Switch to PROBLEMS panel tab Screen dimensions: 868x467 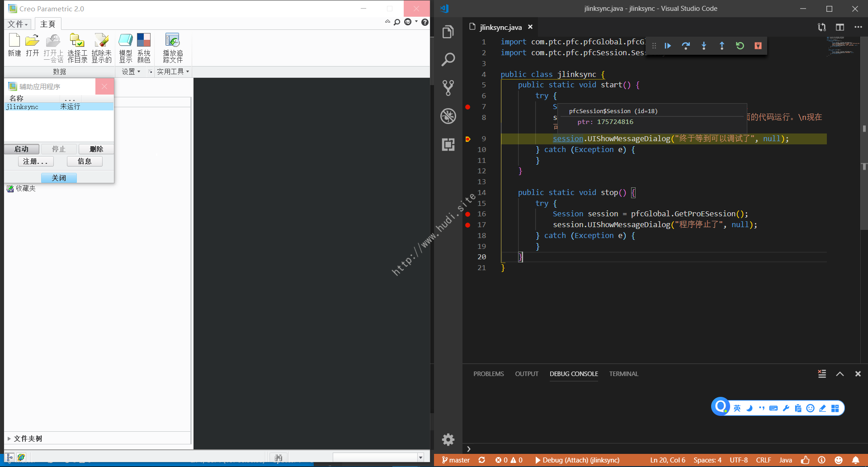(489, 374)
